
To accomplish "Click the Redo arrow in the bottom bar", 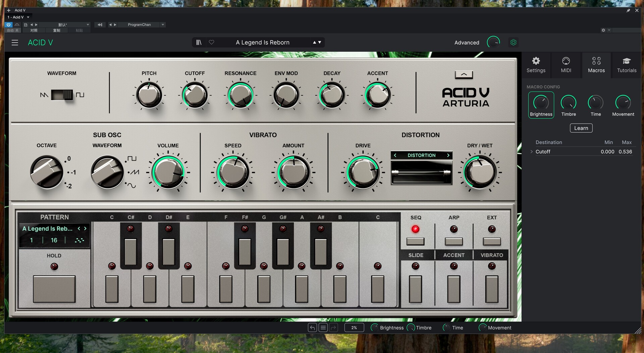I will pos(333,328).
